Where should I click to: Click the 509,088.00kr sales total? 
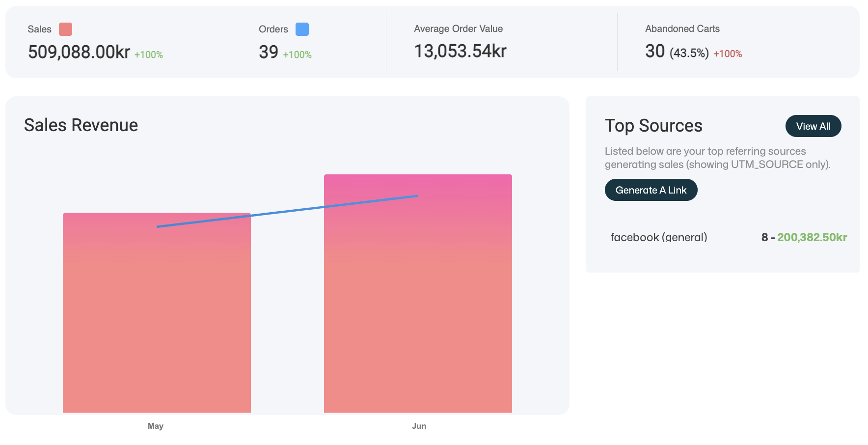pyautogui.click(x=79, y=52)
